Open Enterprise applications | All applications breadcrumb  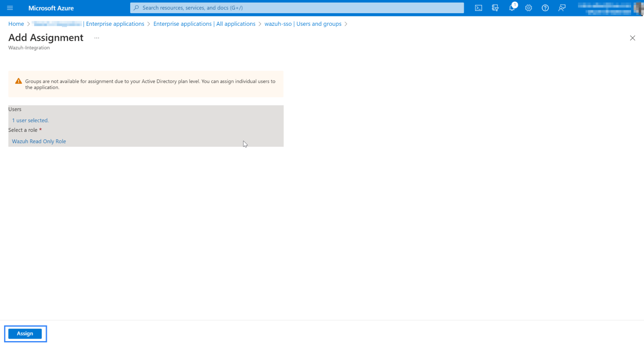204,24
